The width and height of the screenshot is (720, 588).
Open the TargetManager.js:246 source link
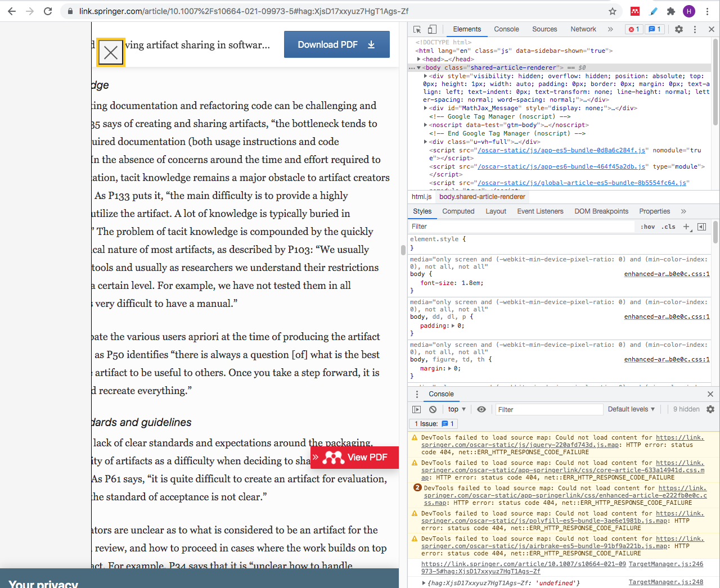click(x=666, y=564)
